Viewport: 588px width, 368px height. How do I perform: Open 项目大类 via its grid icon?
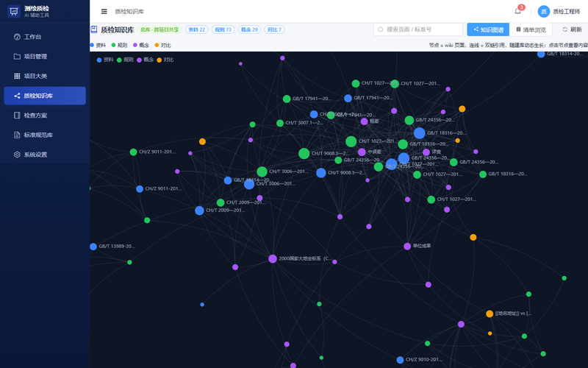click(x=17, y=76)
